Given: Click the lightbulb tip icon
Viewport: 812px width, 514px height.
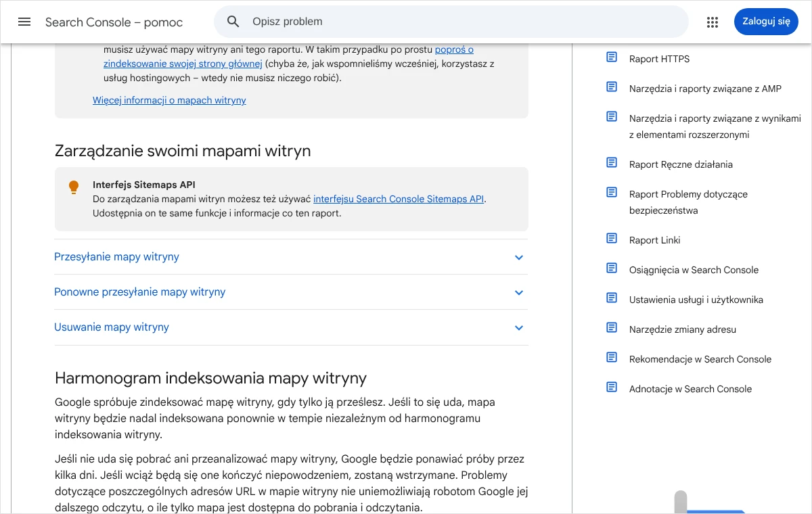Looking at the screenshot, I should 74,187.
